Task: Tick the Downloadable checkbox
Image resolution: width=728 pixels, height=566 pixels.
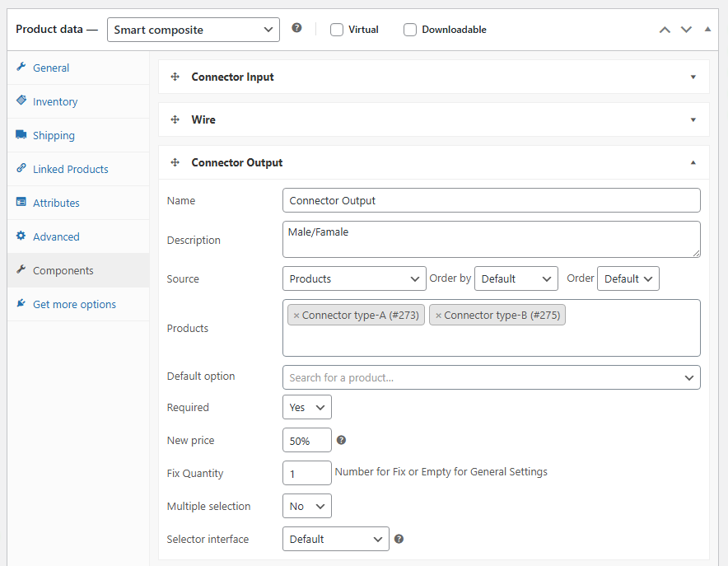Action: pyautogui.click(x=410, y=30)
